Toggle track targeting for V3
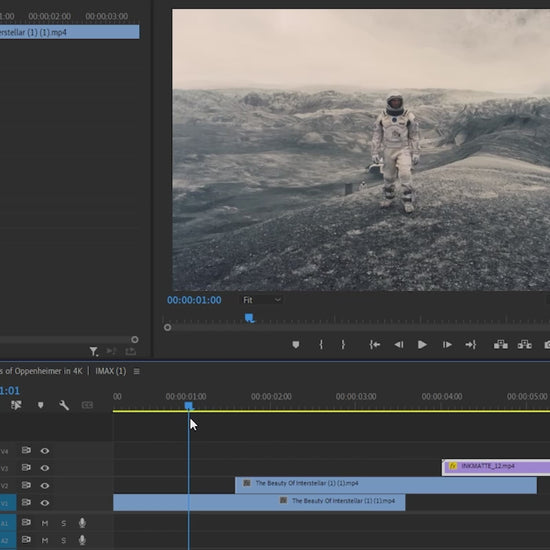The width and height of the screenshot is (550, 550). click(x=5, y=468)
